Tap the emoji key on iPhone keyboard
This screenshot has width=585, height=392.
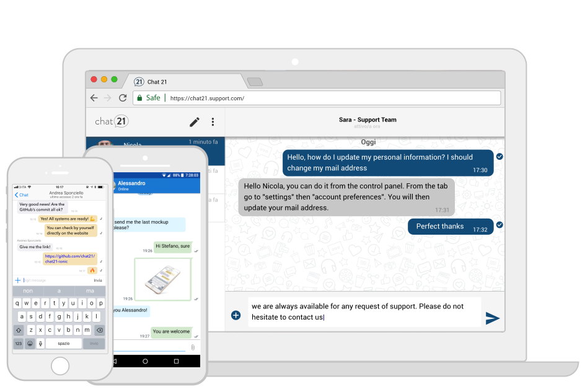coord(30,343)
